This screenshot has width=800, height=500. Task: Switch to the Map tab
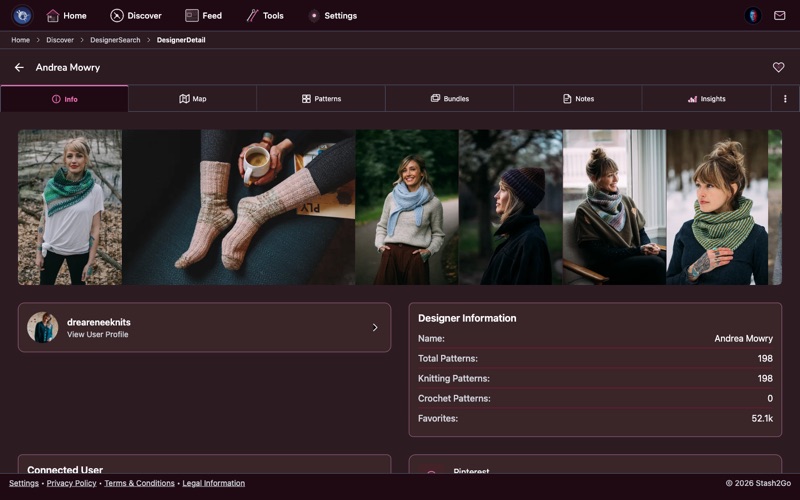pos(192,99)
